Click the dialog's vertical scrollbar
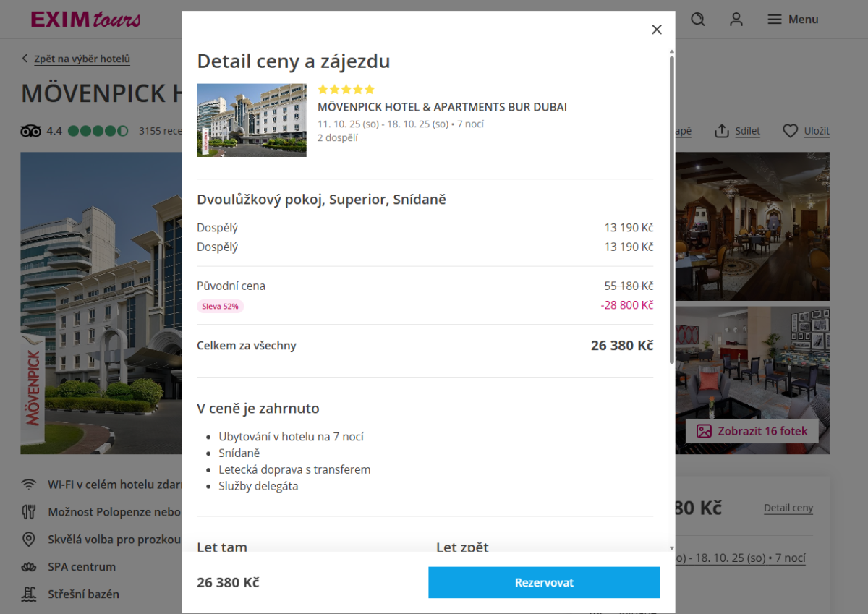 [x=672, y=210]
